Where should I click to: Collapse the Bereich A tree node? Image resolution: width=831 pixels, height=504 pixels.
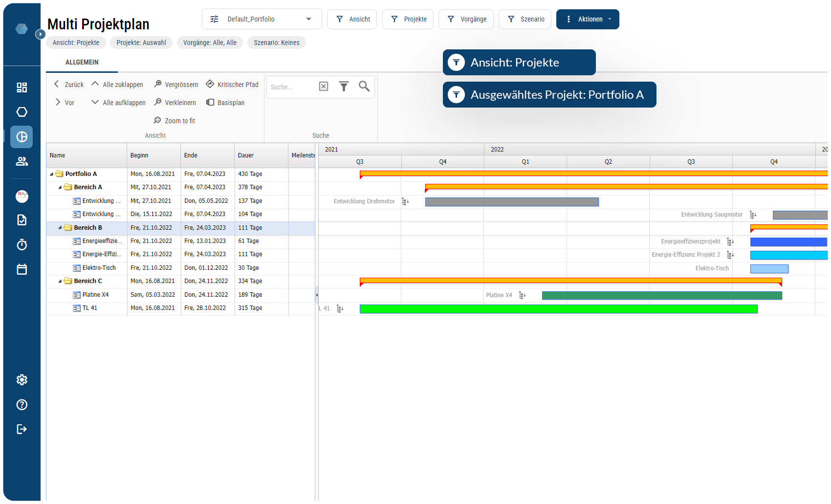60,187
